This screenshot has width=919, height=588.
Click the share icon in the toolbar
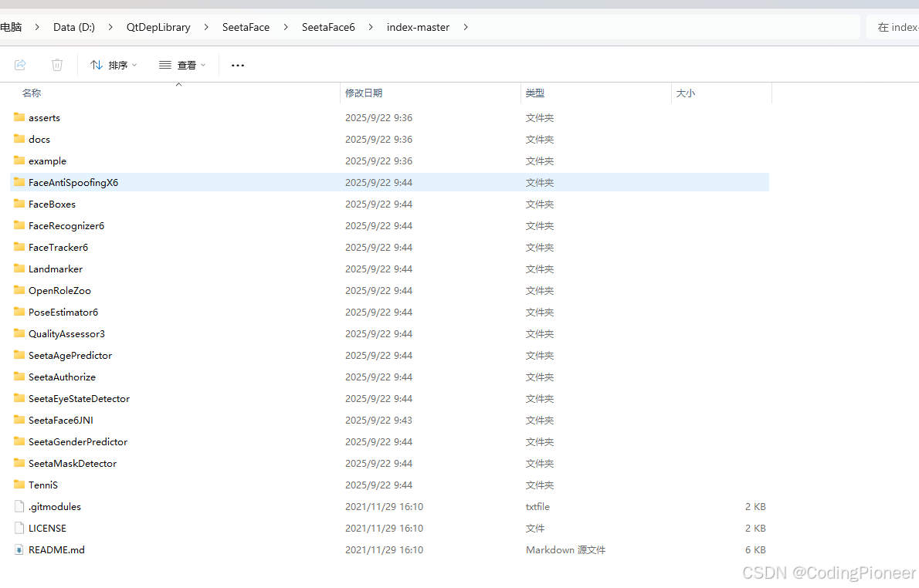pos(20,64)
